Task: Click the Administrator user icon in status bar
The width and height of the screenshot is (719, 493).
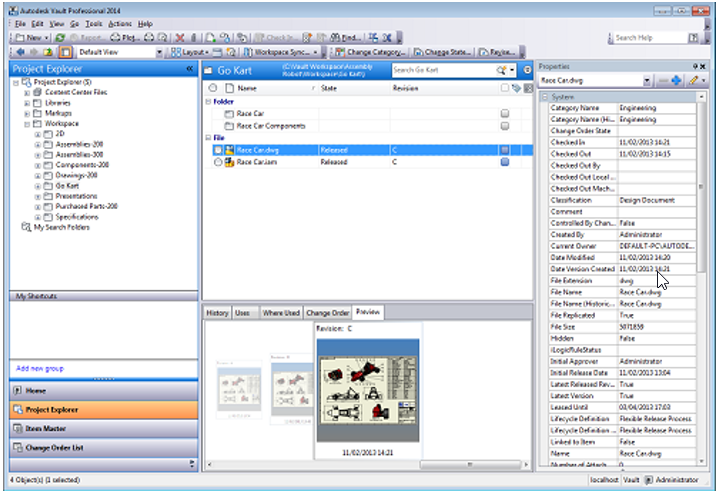Action: pos(649,480)
